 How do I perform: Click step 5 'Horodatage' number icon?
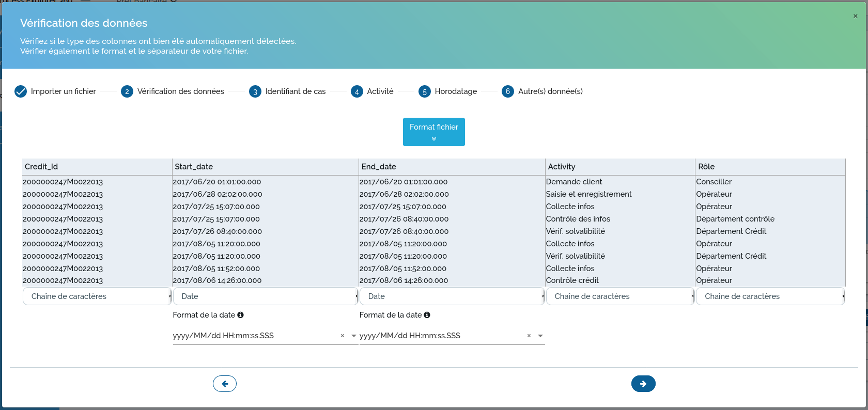pyautogui.click(x=424, y=91)
